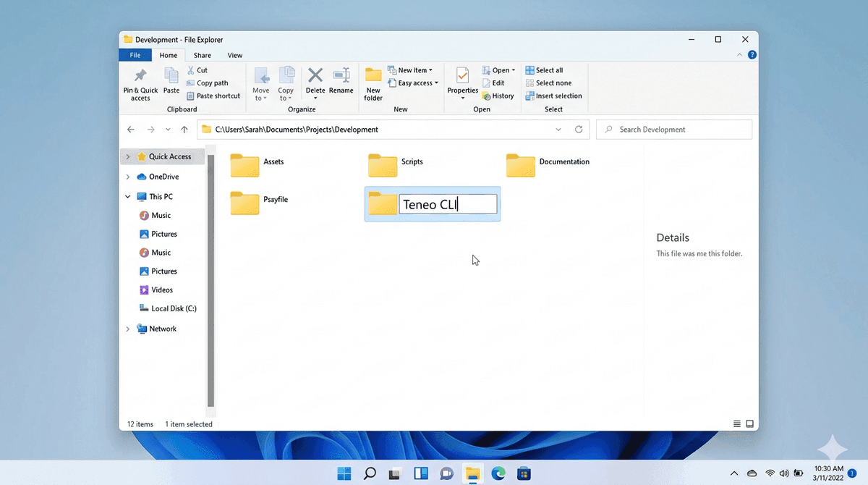Switch to large icons view
868x485 pixels.
point(749,423)
